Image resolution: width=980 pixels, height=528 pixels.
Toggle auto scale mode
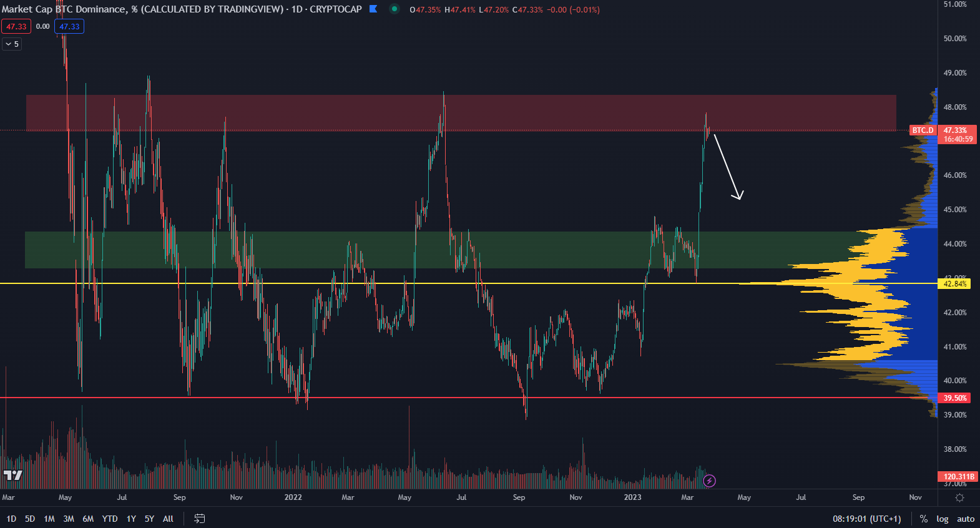(x=966, y=519)
